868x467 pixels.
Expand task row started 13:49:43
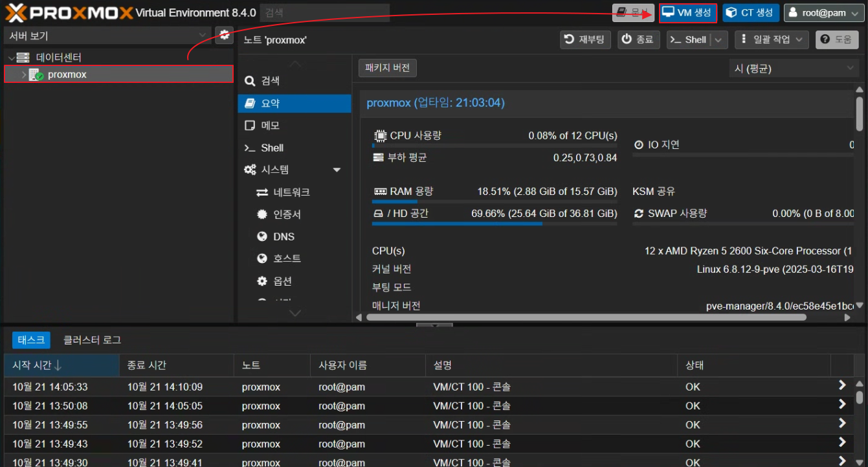(x=842, y=442)
